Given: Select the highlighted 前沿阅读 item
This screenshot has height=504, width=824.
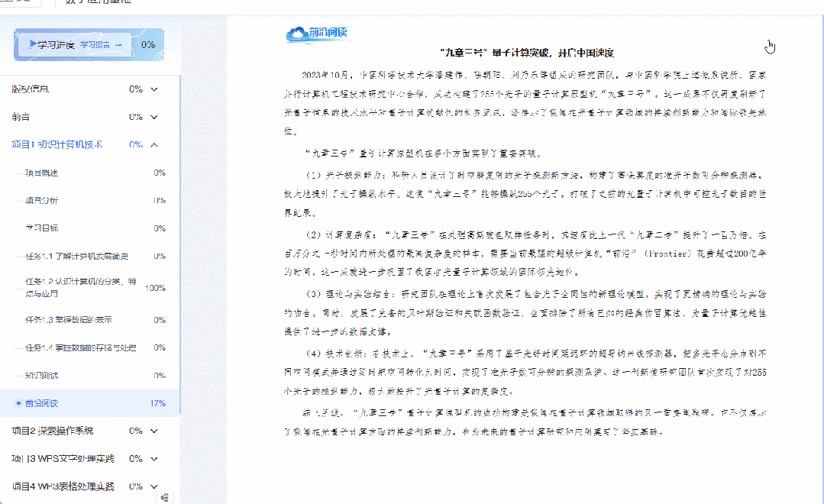Looking at the screenshot, I should click(90, 403).
